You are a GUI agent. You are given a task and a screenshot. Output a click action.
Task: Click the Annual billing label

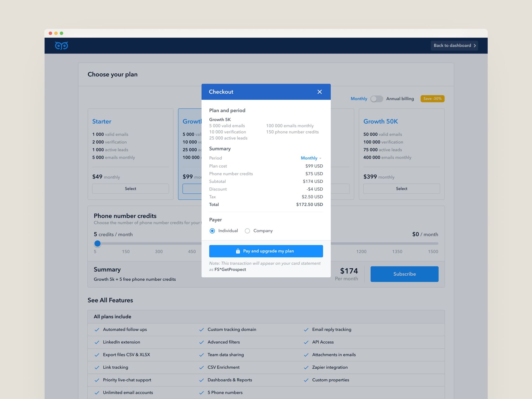400,99
